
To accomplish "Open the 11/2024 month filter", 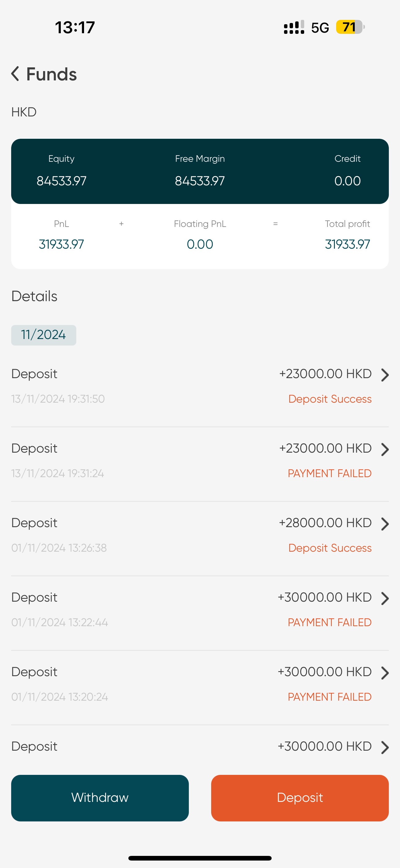I will point(43,335).
